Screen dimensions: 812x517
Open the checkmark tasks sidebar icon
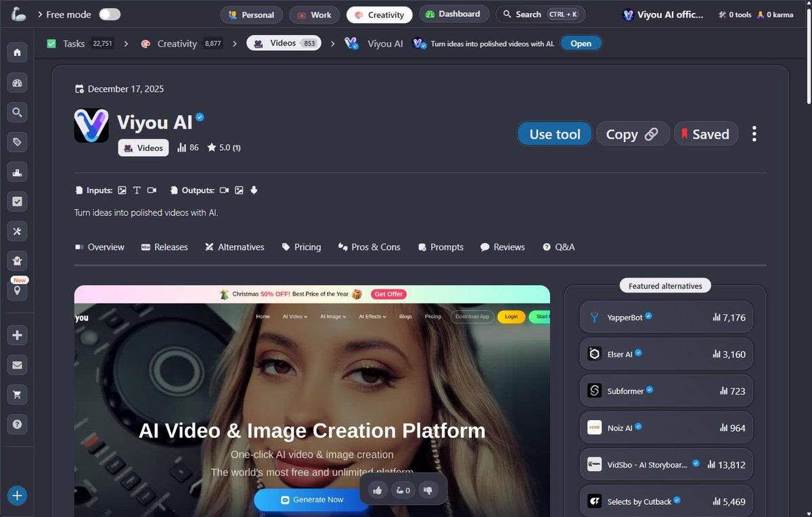coord(17,202)
